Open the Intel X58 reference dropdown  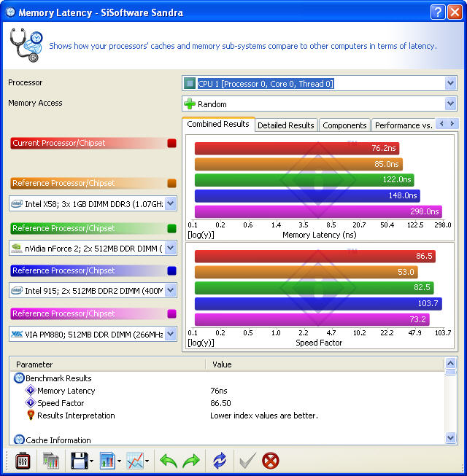point(171,203)
